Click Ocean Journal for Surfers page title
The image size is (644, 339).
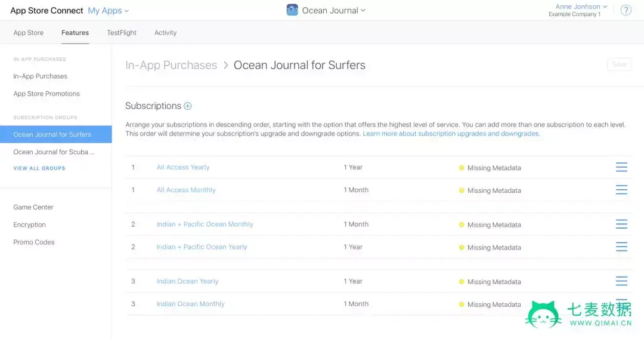tap(299, 65)
